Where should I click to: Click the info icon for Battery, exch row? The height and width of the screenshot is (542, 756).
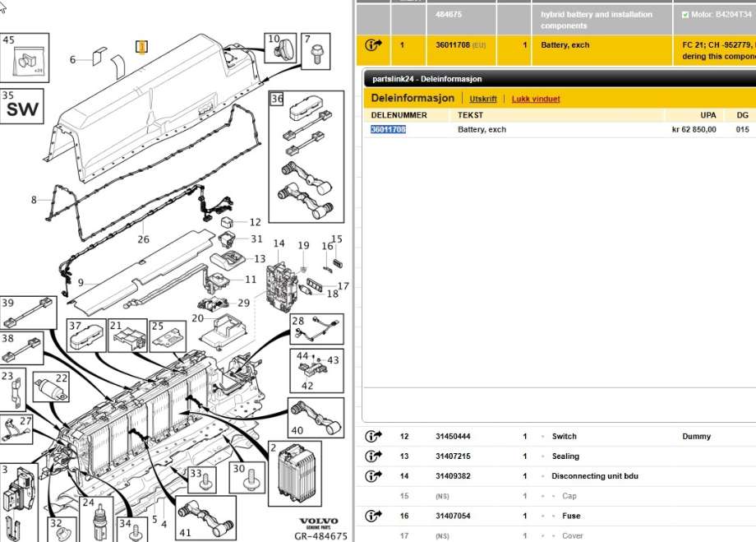[373, 45]
